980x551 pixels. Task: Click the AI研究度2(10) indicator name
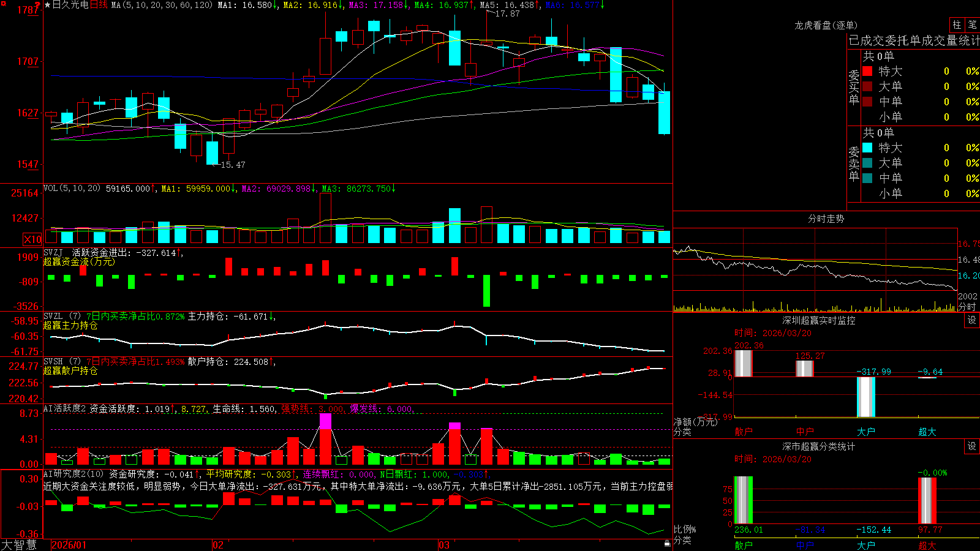(x=74, y=474)
